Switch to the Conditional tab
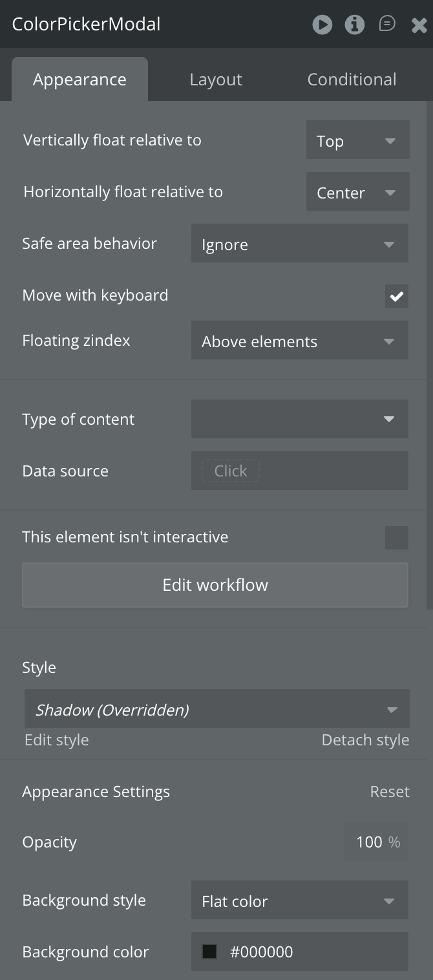This screenshot has height=980, width=433. tap(352, 80)
